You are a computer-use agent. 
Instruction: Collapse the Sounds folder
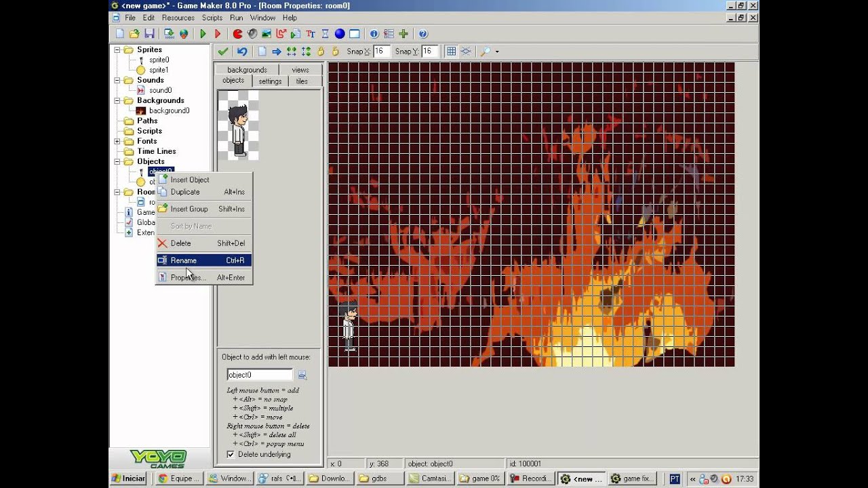117,80
